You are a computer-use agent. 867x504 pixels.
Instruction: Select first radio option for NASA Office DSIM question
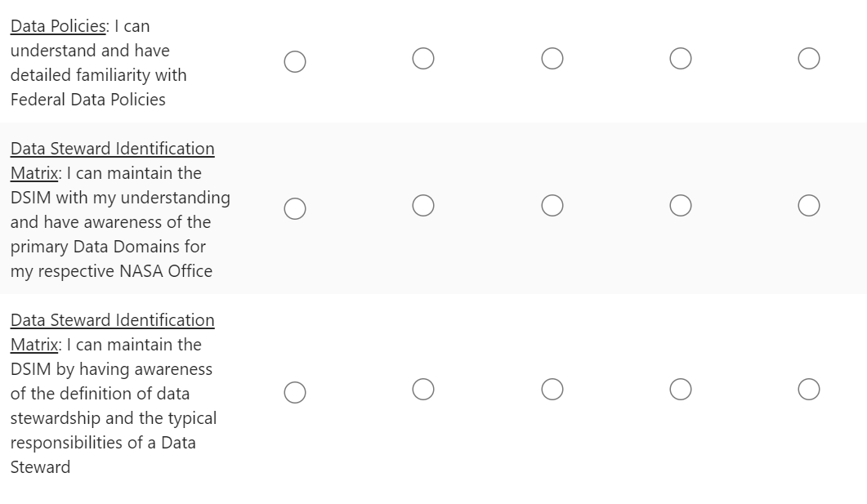[295, 209]
